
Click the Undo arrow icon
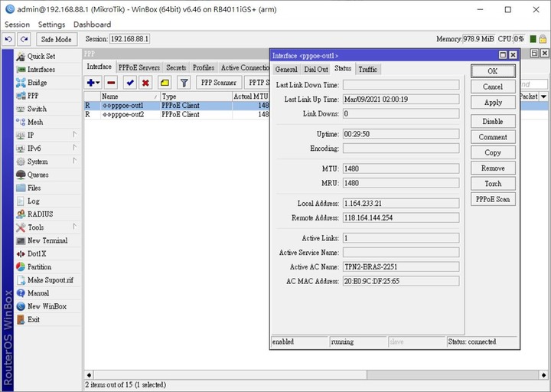tap(8, 39)
